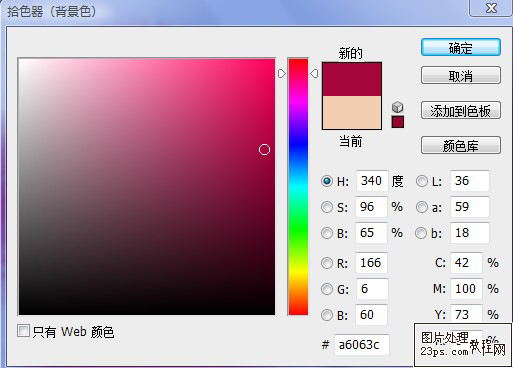The height and width of the screenshot is (368, 513).
Task: Select the HSB brightness B radio button
Action: click(327, 233)
